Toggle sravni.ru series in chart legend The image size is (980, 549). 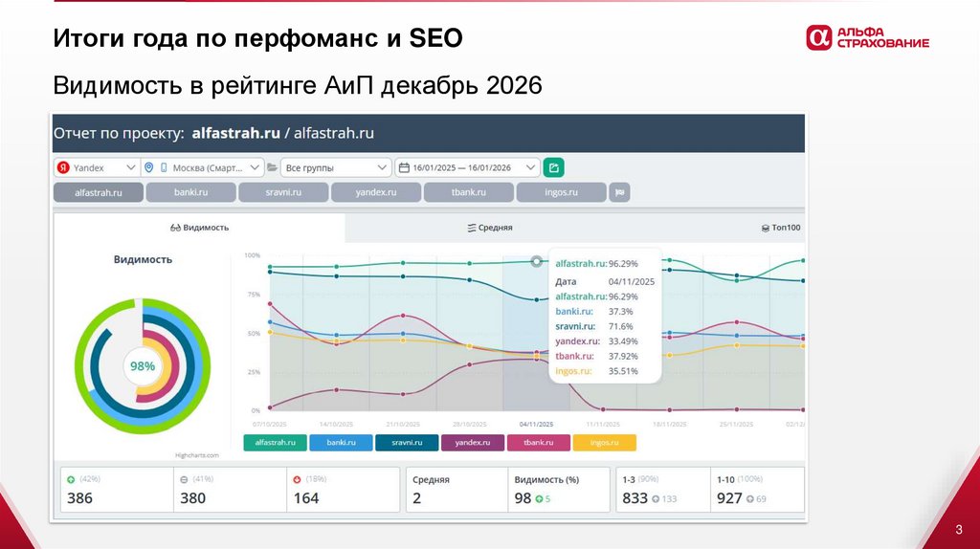[x=407, y=442]
